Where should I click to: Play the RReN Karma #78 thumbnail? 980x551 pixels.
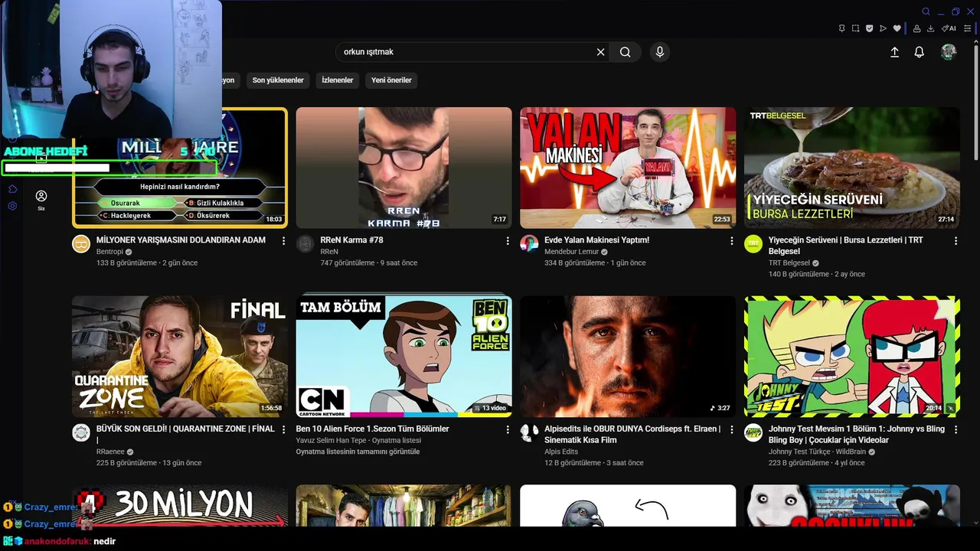[404, 168]
